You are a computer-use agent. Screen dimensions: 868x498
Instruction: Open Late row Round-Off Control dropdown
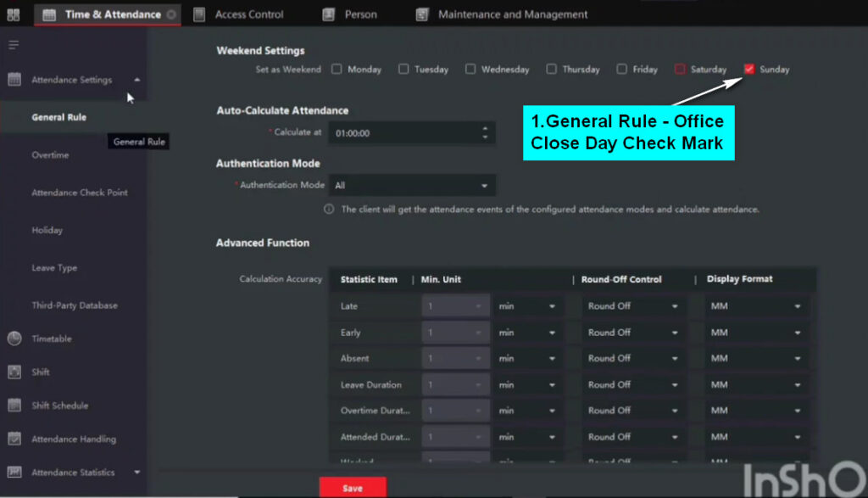click(x=632, y=306)
